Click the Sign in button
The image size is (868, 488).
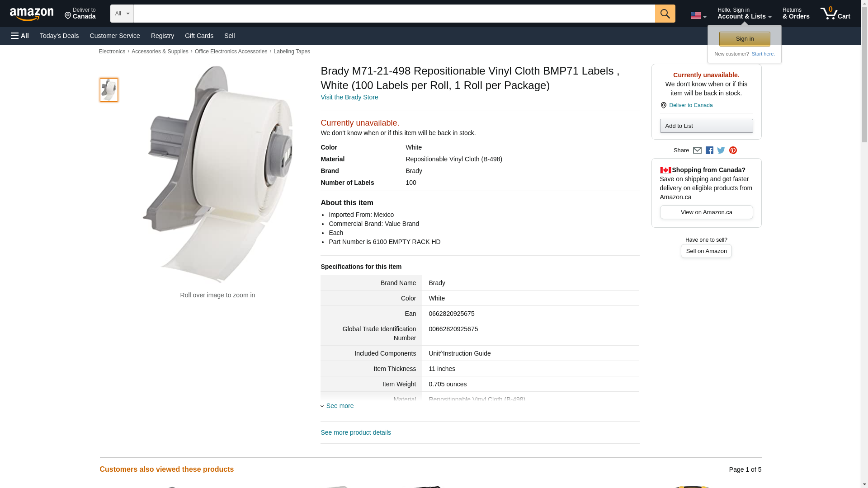[745, 39]
